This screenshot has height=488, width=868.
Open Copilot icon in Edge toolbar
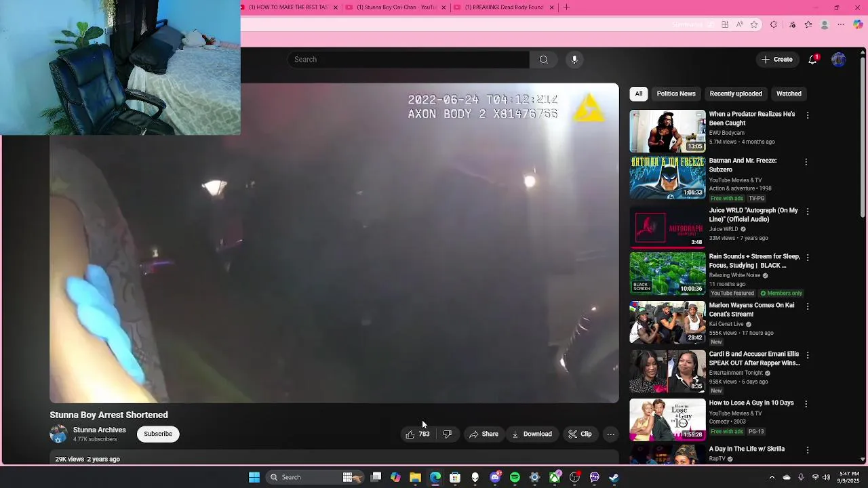858,24
